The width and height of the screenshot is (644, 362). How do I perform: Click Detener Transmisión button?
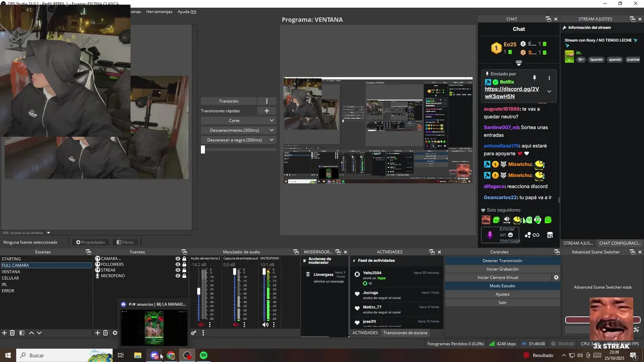coord(502,261)
